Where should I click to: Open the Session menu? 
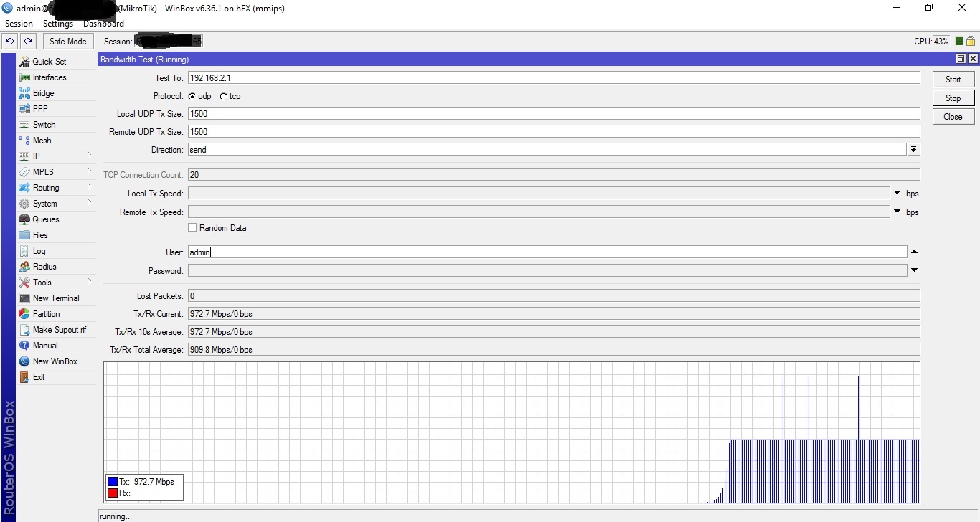(x=19, y=24)
